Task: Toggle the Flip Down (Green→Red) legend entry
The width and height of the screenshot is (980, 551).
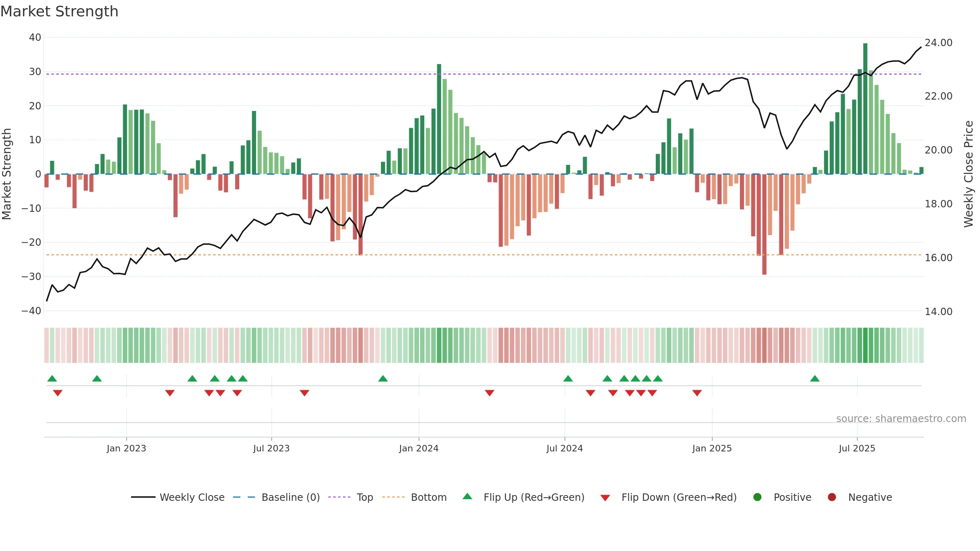Action: point(668,497)
